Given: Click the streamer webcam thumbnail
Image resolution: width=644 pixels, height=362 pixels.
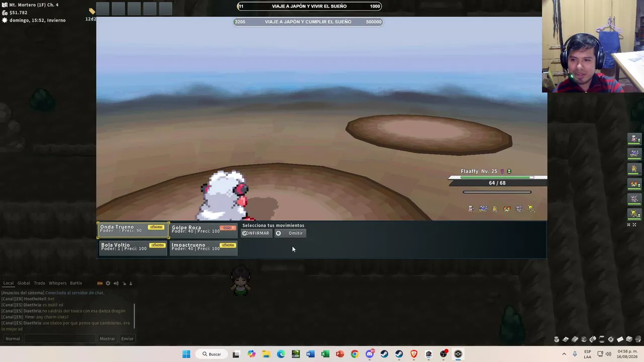Looking at the screenshot, I should pos(593,46).
